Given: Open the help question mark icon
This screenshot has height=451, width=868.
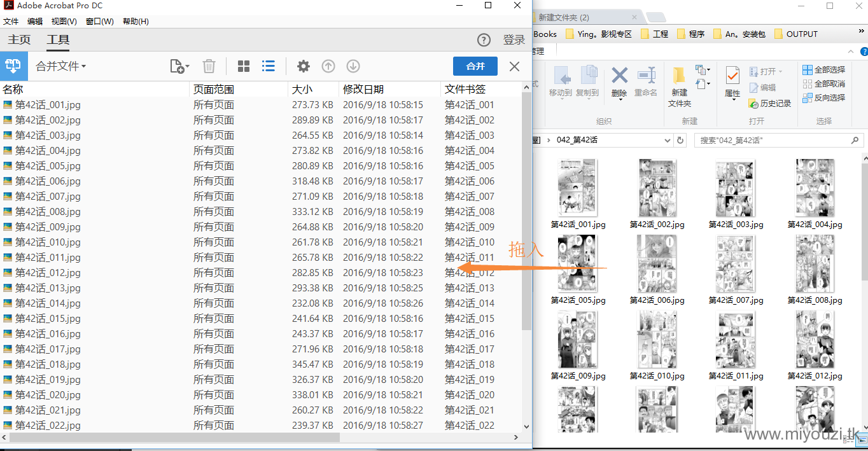Looking at the screenshot, I should (x=484, y=39).
